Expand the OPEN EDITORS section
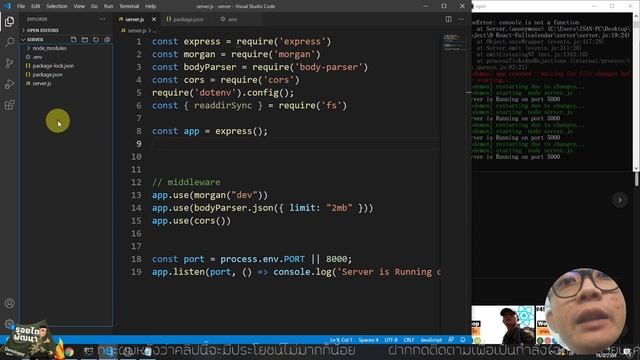The image size is (640, 360). pos(41,31)
